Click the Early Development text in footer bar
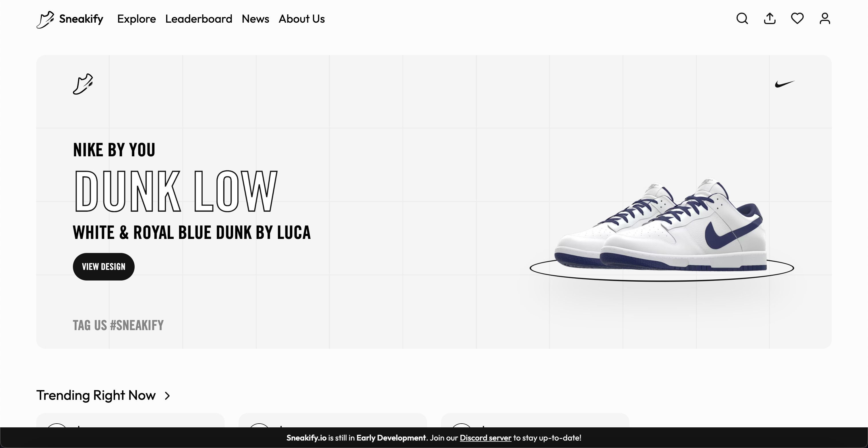 [391, 438]
